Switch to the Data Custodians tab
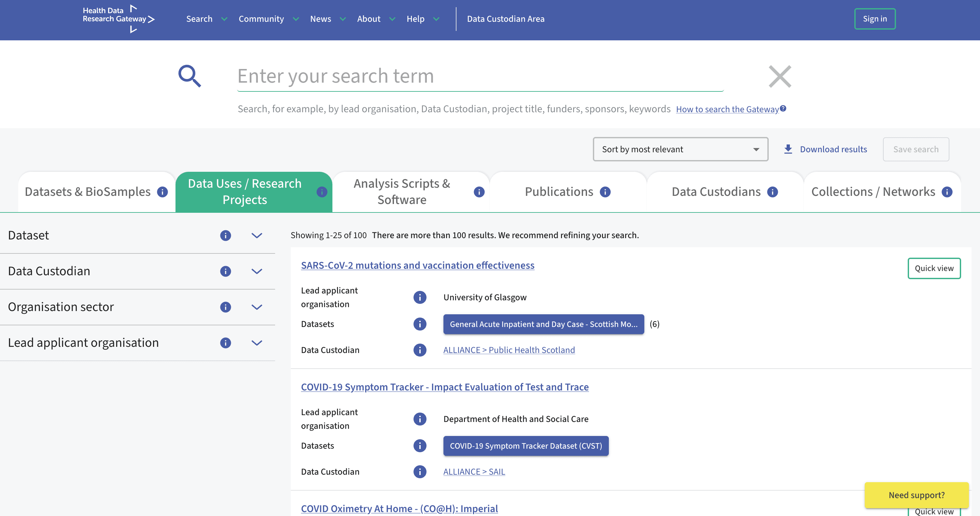The height and width of the screenshot is (516, 980). click(725, 192)
